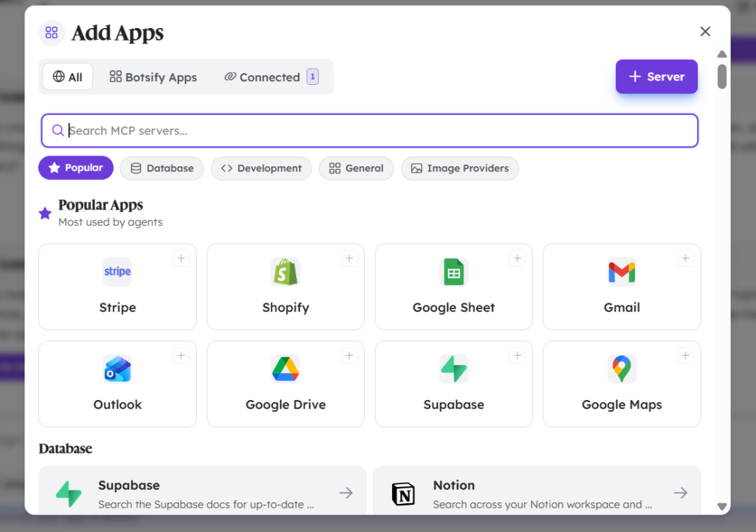Image resolution: width=756 pixels, height=532 pixels.
Task: Add Google Drive using its plus icon
Action: (349, 356)
